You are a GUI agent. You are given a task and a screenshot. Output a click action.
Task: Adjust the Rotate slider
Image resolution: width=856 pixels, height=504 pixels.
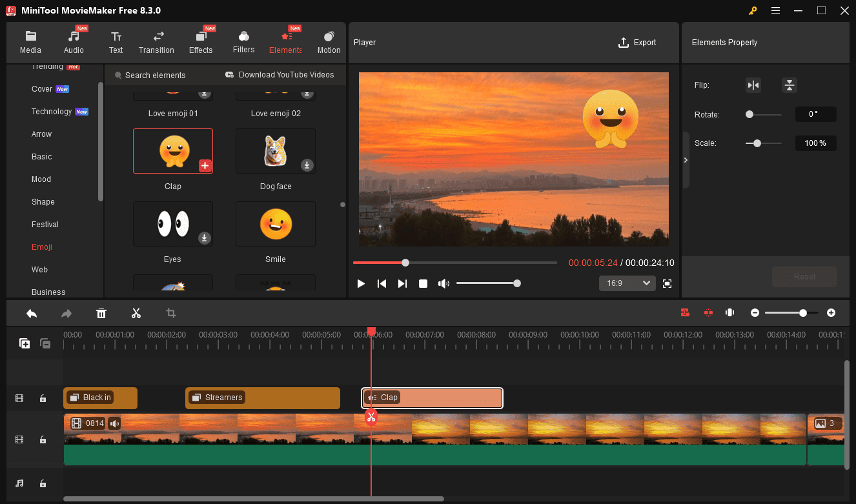tap(763, 114)
